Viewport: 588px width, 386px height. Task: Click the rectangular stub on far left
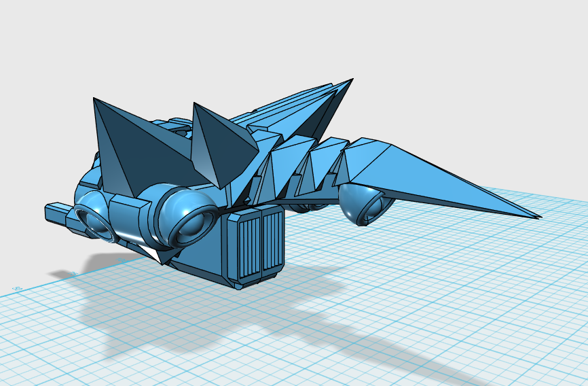(x=56, y=212)
